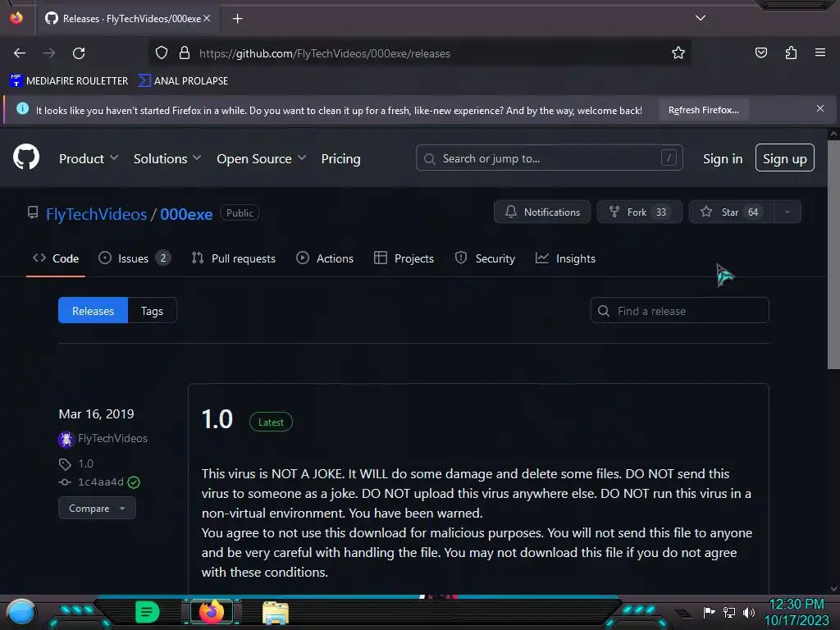Switch to the Issues tab
The width and height of the screenshot is (840, 630).
pyautogui.click(x=135, y=258)
